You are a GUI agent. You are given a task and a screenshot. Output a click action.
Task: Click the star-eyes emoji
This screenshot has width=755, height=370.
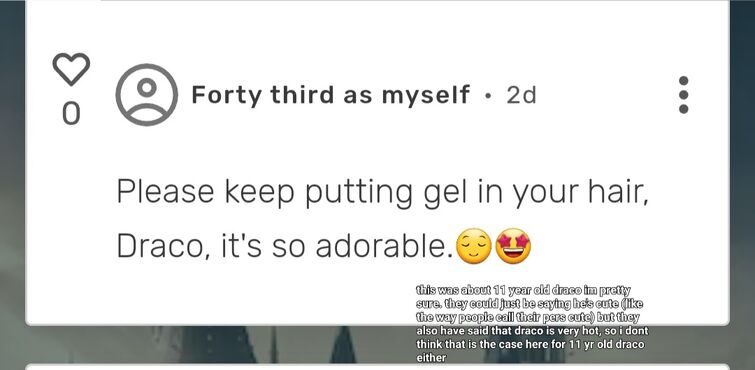513,246
